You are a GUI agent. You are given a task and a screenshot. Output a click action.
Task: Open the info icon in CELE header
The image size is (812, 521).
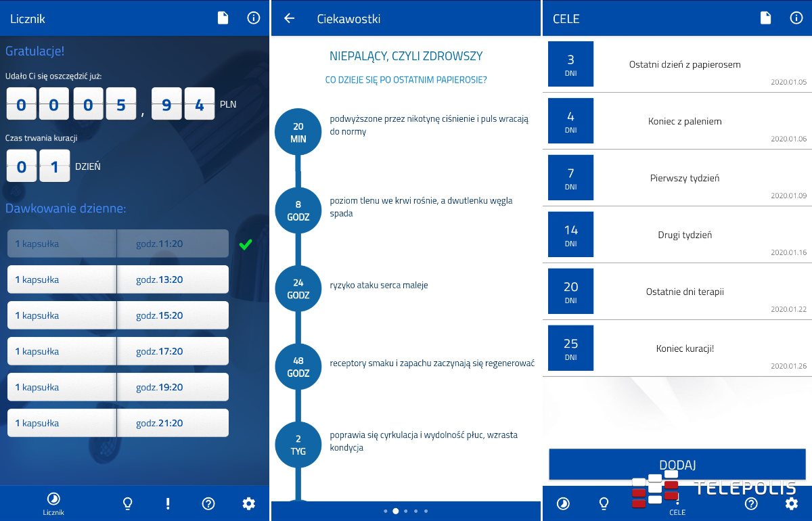point(796,18)
